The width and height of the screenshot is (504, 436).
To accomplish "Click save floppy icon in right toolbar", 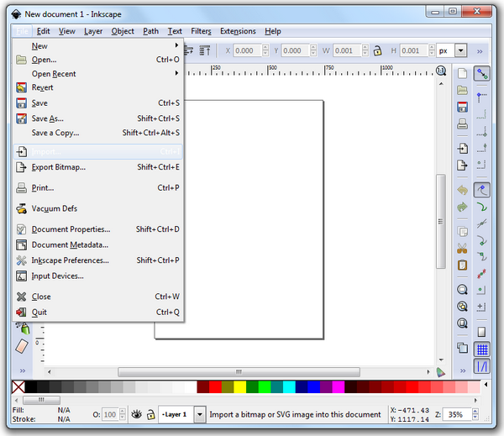I will click(x=463, y=107).
